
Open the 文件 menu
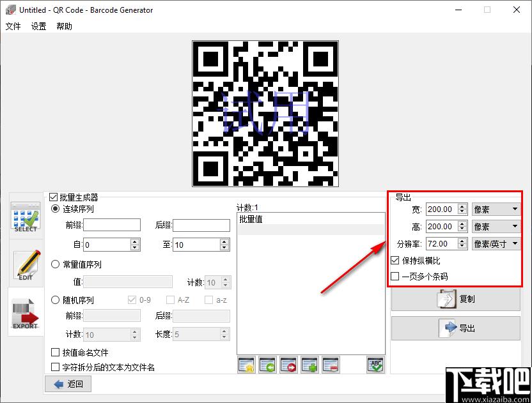click(x=13, y=26)
